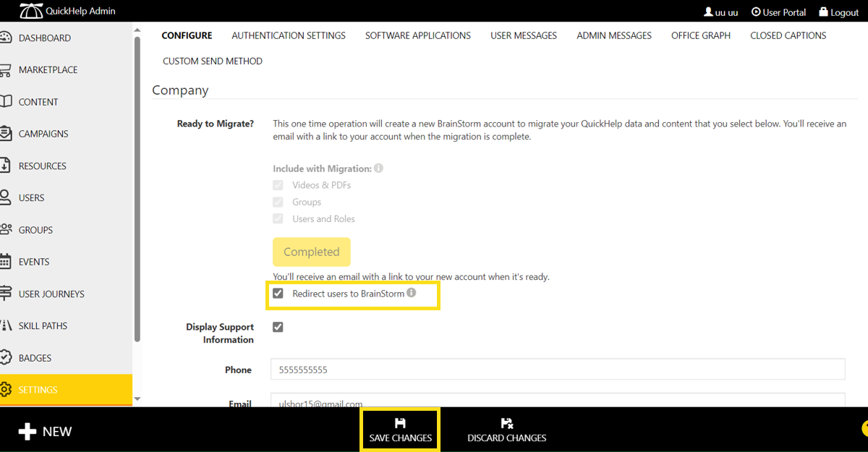Click the Campaigns icon in sidebar
The width and height of the screenshot is (868, 452).
5,134
